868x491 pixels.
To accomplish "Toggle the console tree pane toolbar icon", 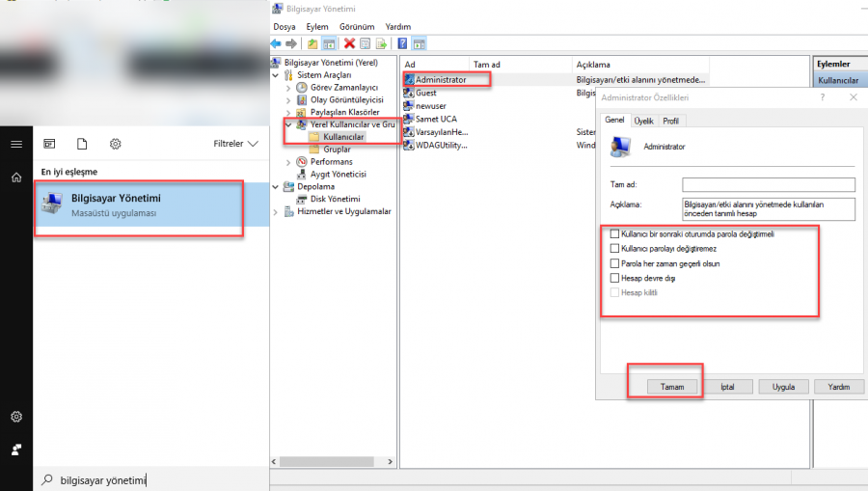I will (329, 43).
